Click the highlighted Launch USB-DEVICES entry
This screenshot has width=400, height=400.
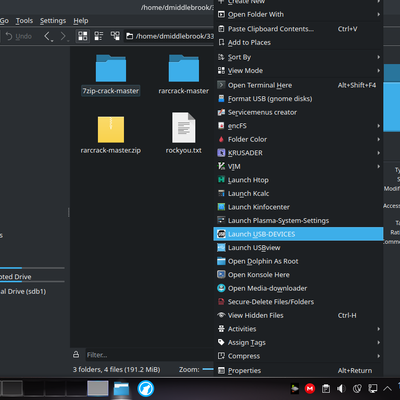click(x=298, y=234)
